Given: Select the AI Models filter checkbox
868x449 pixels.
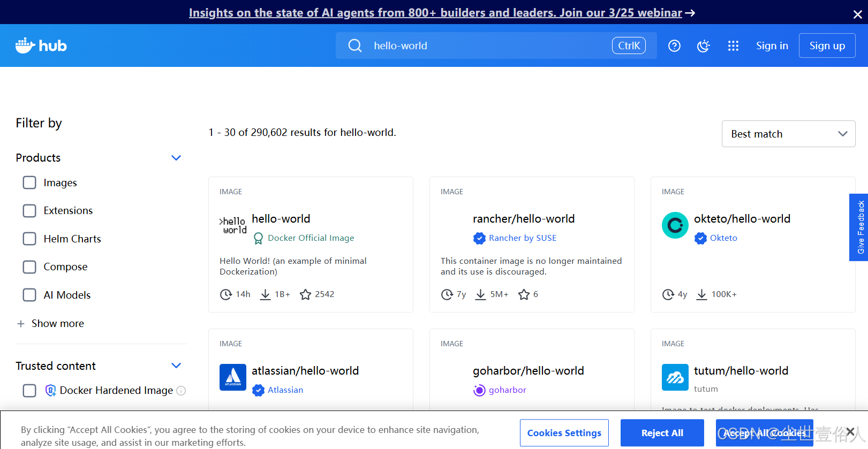Looking at the screenshot, I should point(29,295).
